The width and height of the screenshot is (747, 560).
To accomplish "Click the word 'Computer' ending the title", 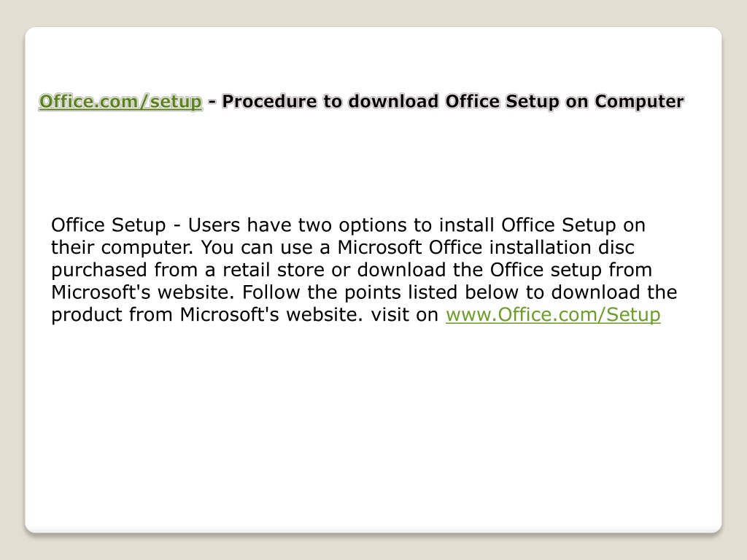I will pos(639,101).
